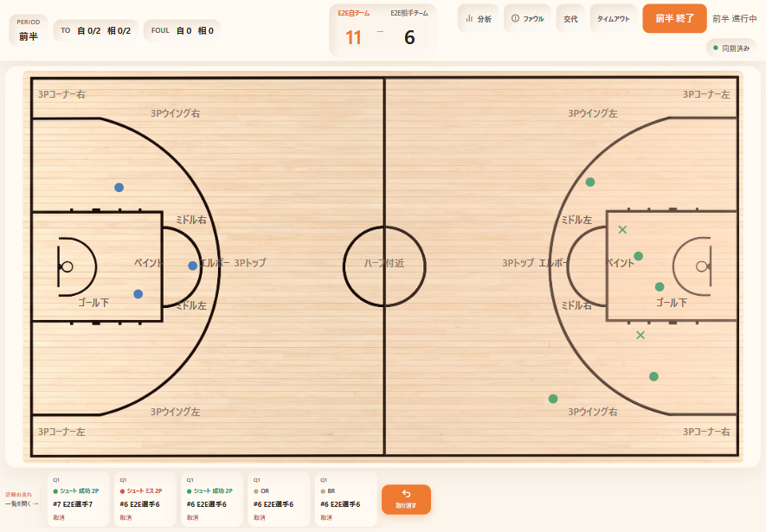Open the ファウル foul button
The height and width of the screenshot is (532, 766).
(x=527, y=18)
